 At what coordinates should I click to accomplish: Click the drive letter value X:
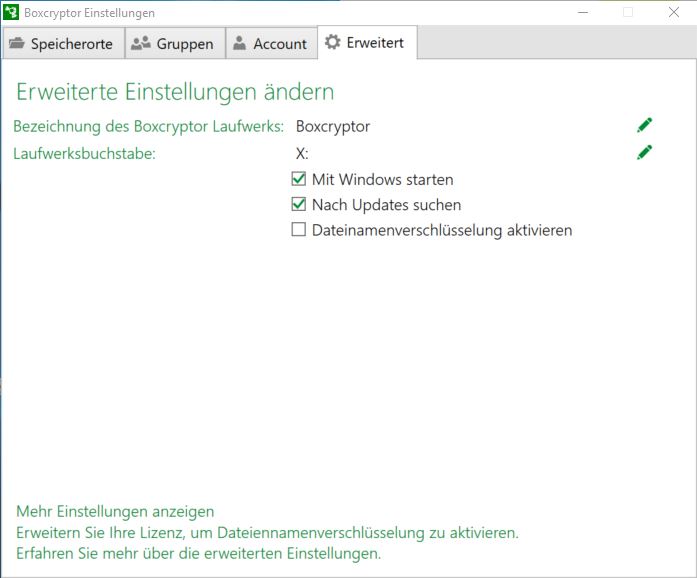pyautogui.click(x=302, y=154)
